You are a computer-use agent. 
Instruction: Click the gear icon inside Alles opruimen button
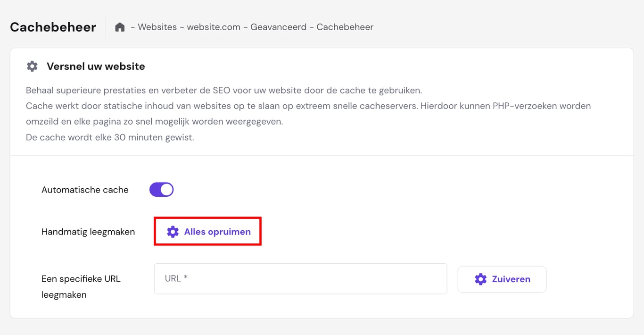[173, 232]
